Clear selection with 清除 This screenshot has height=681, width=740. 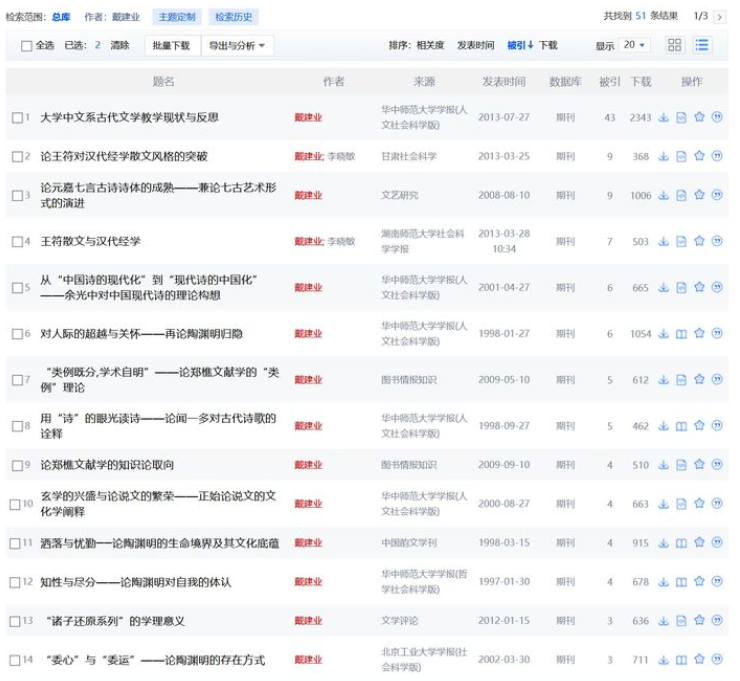[x=120, y=45]
